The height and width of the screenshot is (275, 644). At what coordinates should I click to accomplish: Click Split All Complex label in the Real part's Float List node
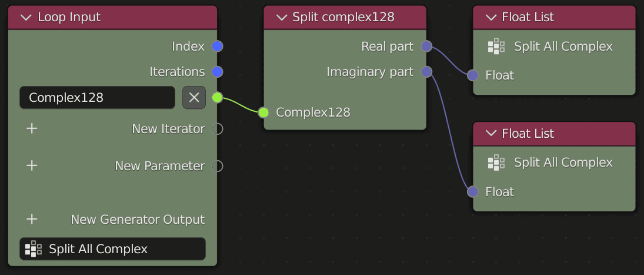point(563,47)
